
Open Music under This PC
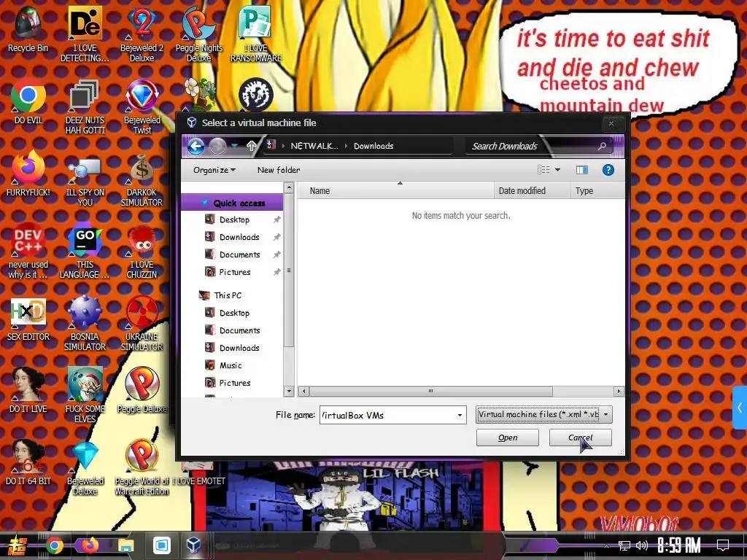point(231,365)
